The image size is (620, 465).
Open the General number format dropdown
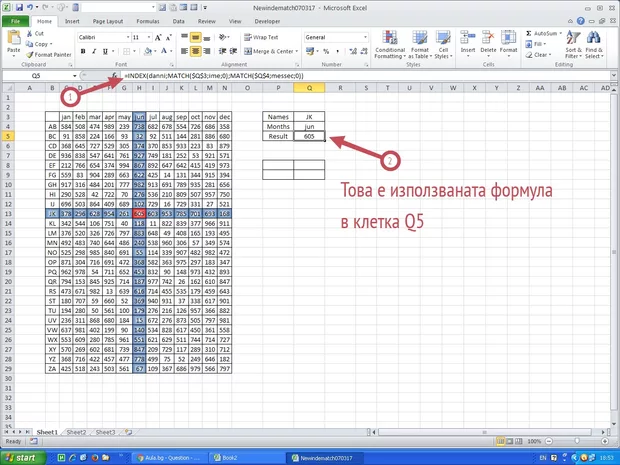pyautogui.click(x=365, y=38)
